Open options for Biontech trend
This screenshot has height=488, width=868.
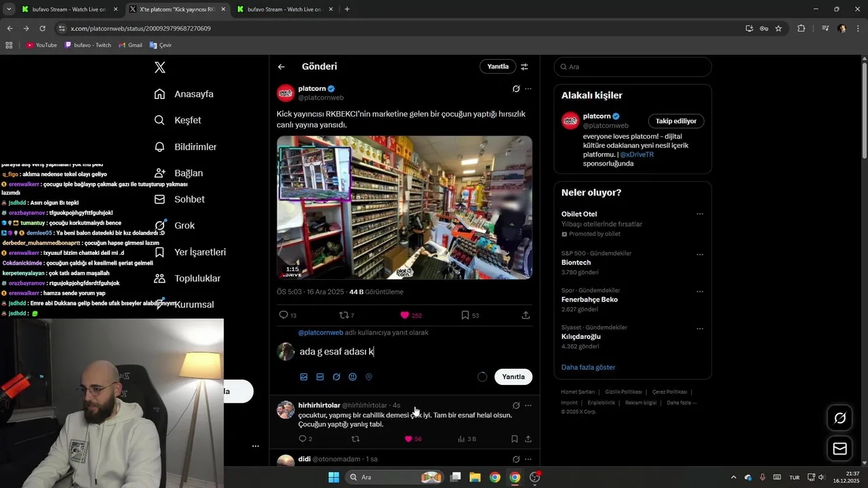(700, 255)
